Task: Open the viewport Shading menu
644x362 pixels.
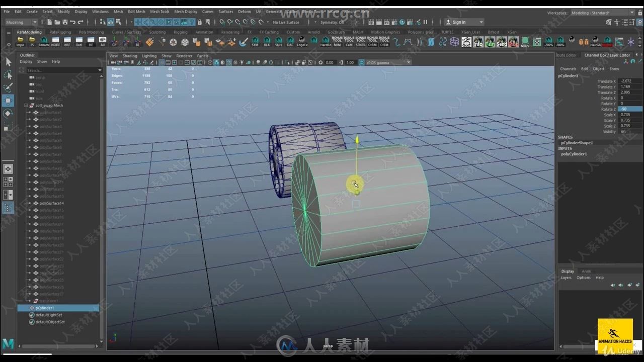Action: [x=130, y=56]
